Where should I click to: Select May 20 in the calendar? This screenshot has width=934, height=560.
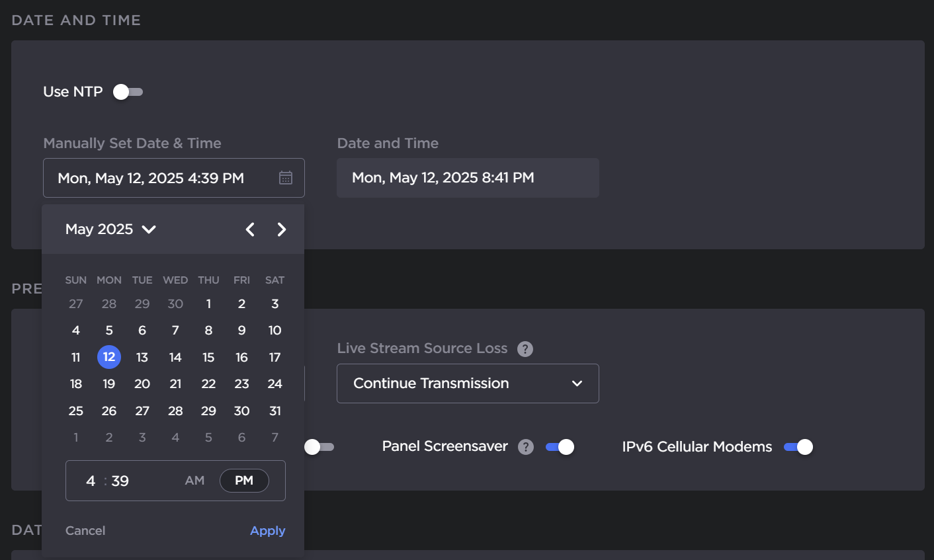click(142, 384)
